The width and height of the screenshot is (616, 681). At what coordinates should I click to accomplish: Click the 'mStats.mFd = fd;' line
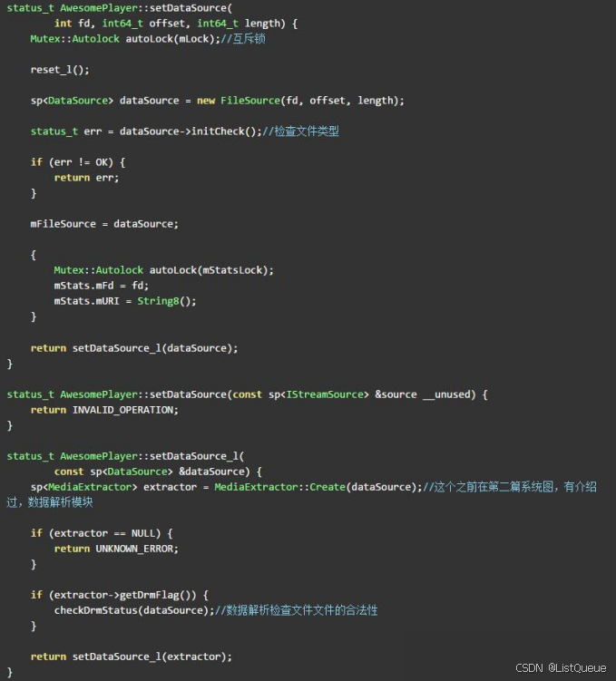[x=102, y=286]
